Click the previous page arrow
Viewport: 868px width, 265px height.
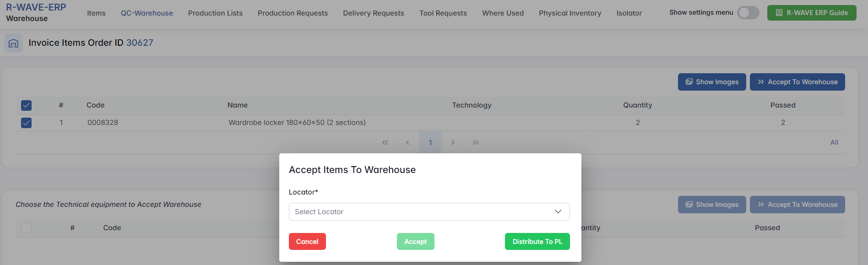[x=407, y=142]
